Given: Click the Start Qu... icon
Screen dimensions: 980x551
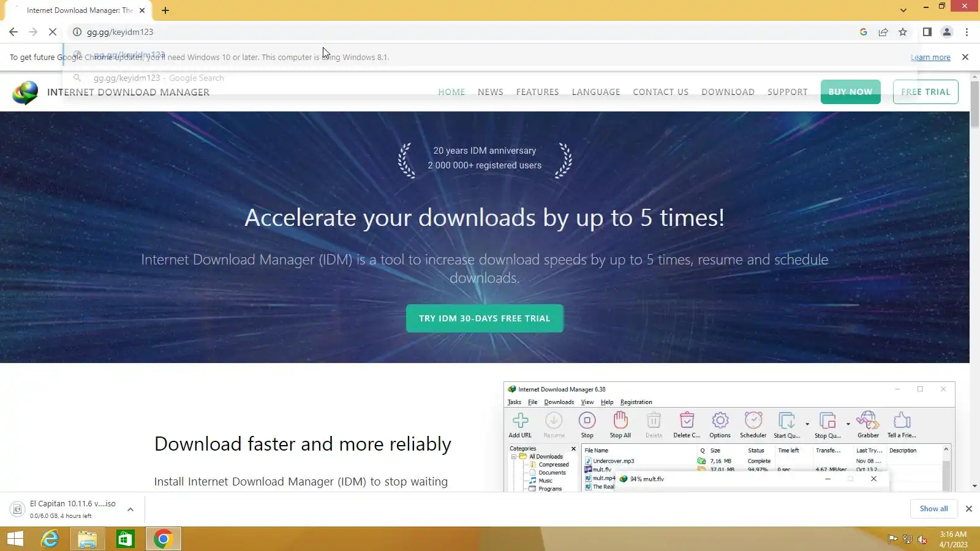Looking at the screenshot, I should [786, 424].
